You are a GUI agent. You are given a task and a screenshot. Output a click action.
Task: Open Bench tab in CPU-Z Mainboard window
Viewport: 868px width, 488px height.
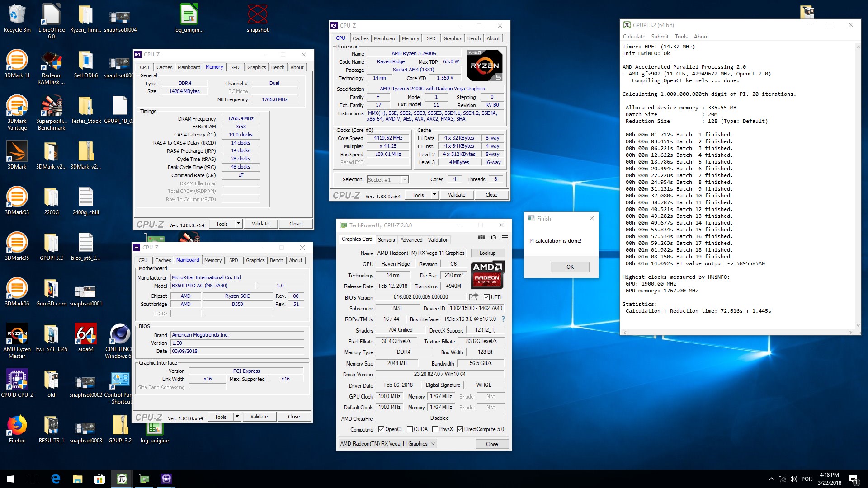[x=276, y=260]
